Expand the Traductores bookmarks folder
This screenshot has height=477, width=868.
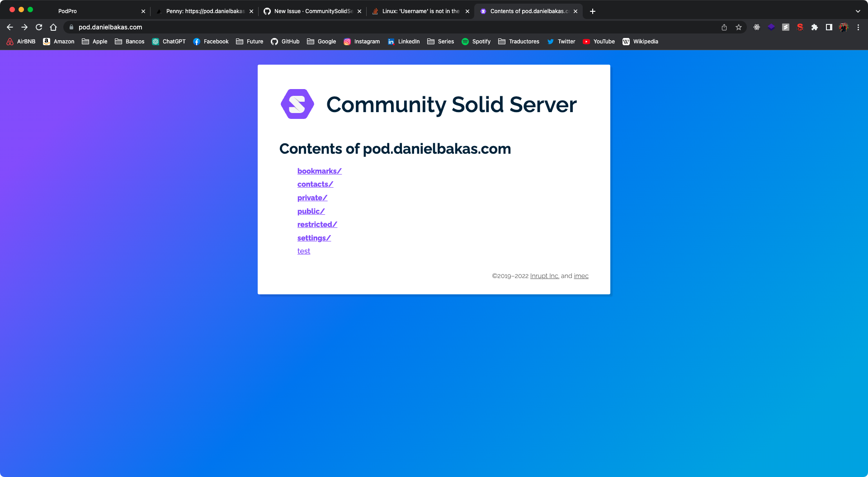pos(519,42)
